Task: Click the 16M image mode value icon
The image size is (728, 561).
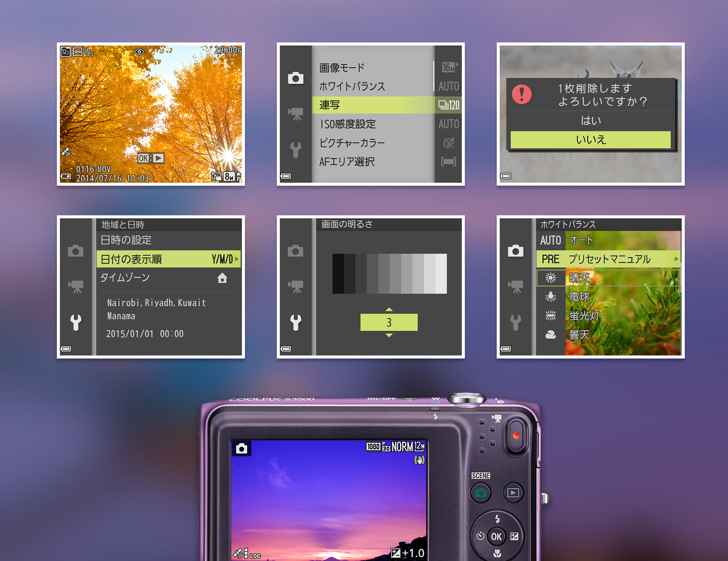Action: (450, 67)
